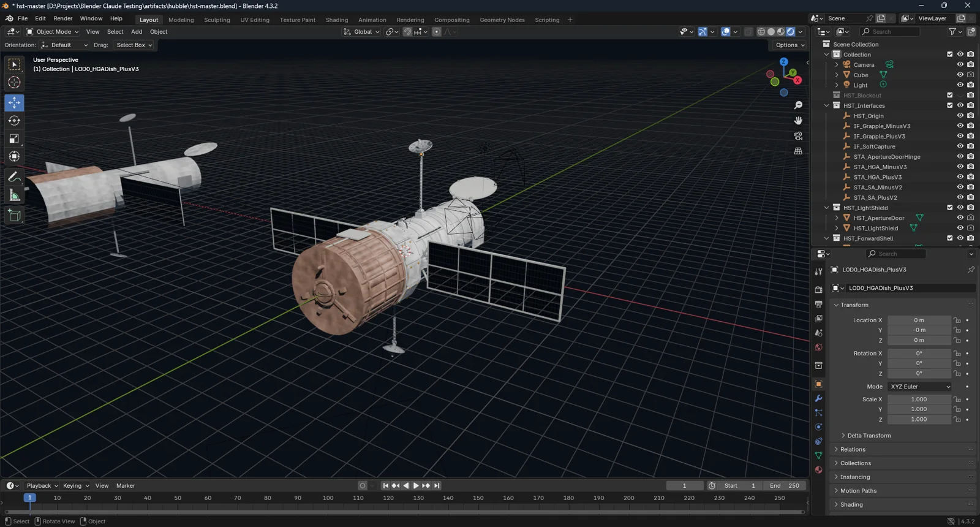Switch to the Geometry Nodes workspace tab

pyautogui.click(x=502, y=20)
